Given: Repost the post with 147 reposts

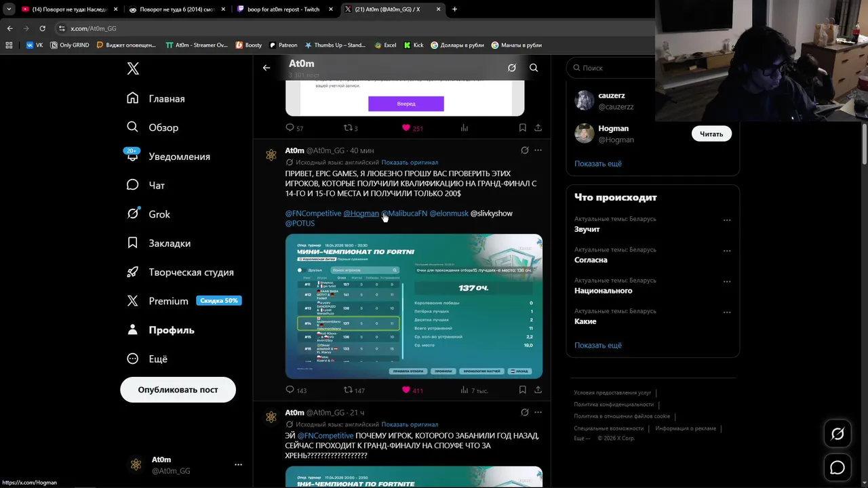Looking at the screenshot, I should point(354,390).
